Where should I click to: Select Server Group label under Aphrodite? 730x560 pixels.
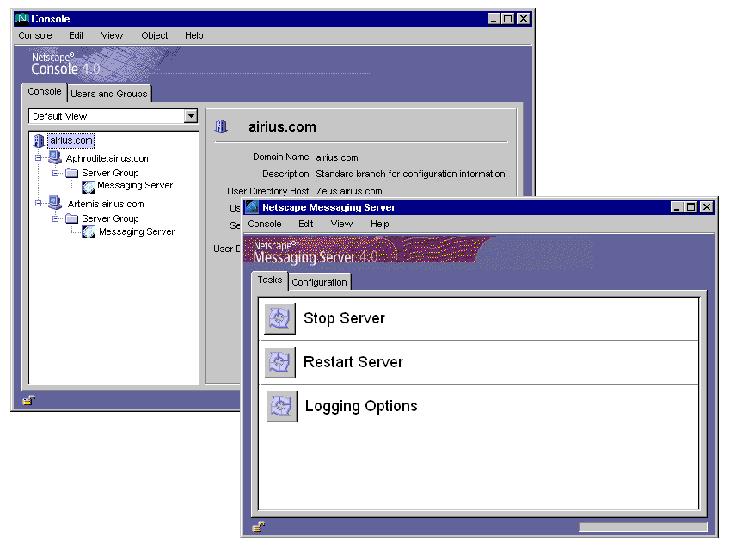tap(110, 173)
